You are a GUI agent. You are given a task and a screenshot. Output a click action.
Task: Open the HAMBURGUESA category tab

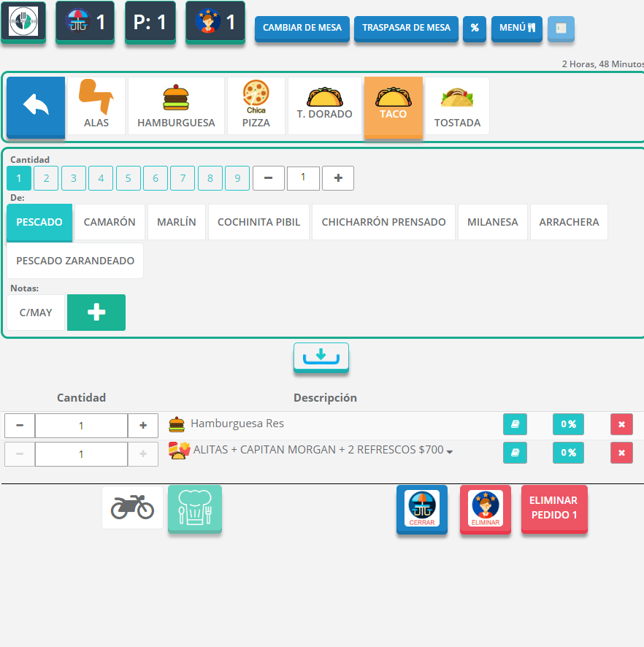click(176, 107)
